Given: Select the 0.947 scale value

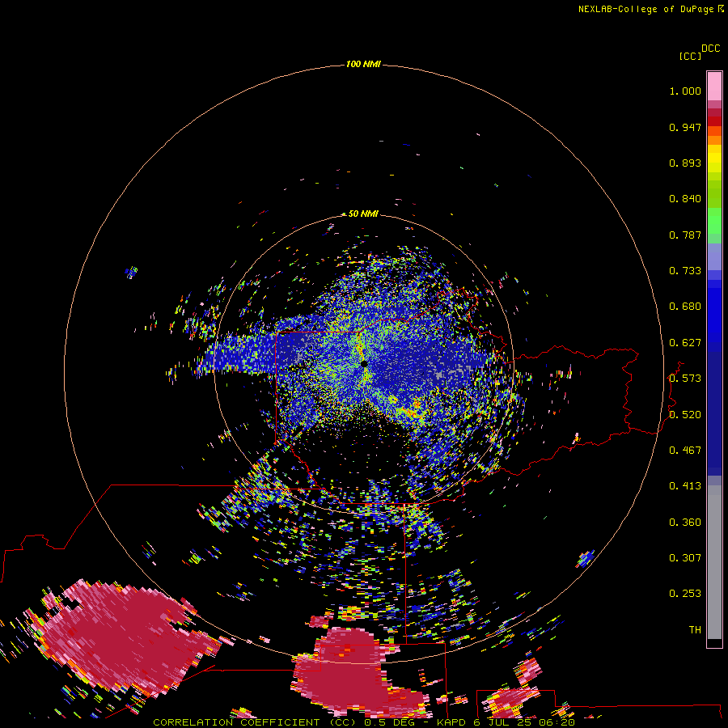Looking at the screenshot, I should [x=685, y=127].
